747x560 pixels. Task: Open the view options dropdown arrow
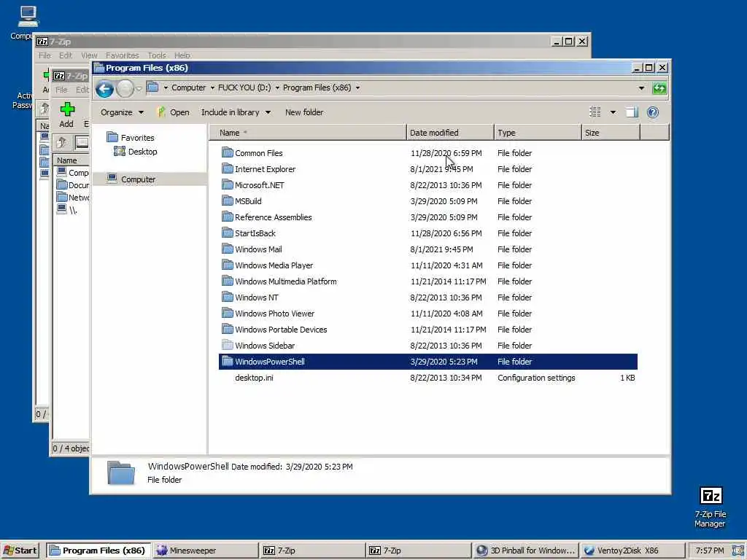click(x=613, y=112)
